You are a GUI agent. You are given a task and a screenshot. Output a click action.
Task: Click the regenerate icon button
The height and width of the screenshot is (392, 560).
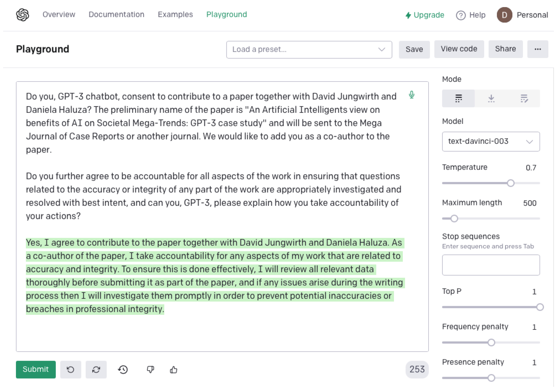point(96,369)
